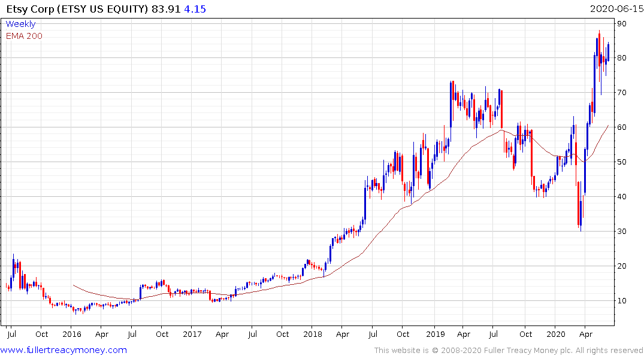Click the 2020 year axis label
The height and width of the screenshot is (359, 644).
[x=556, y=334]
